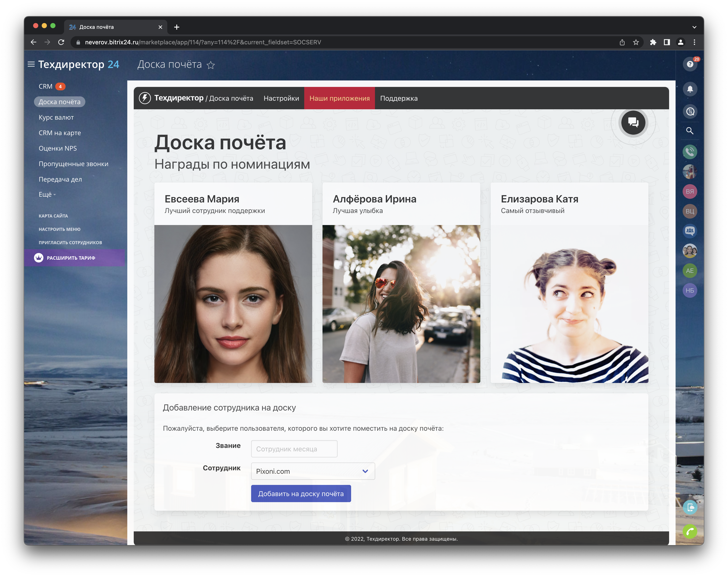Switch to the Настройки tab
Screen dimensions: 728x577
281,98
